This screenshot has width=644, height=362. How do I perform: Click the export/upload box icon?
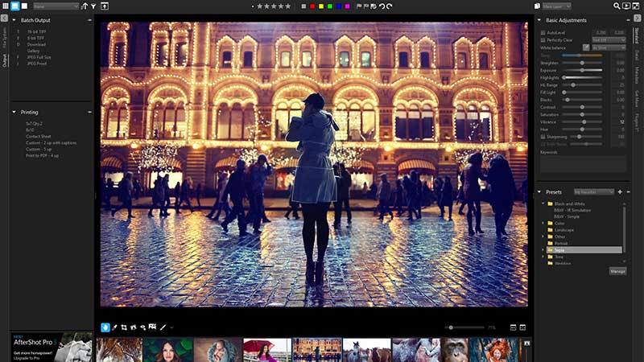(105, 6)
